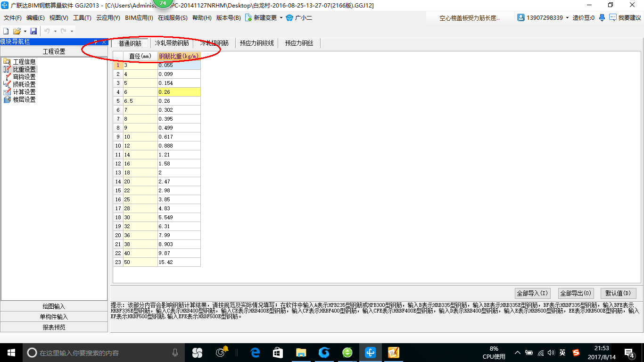Click the Redo arrow icon

click(63, 31)
